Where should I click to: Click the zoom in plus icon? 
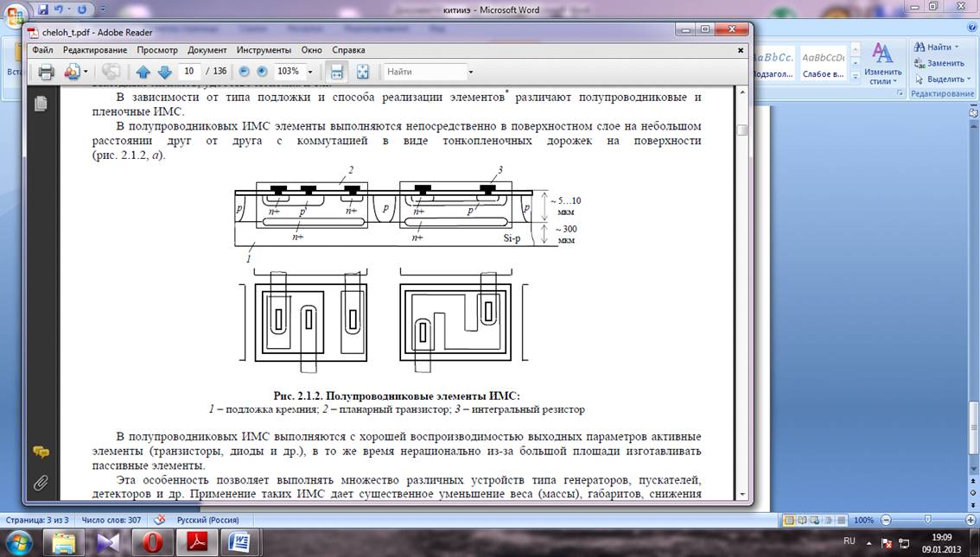tap(262, 72)
